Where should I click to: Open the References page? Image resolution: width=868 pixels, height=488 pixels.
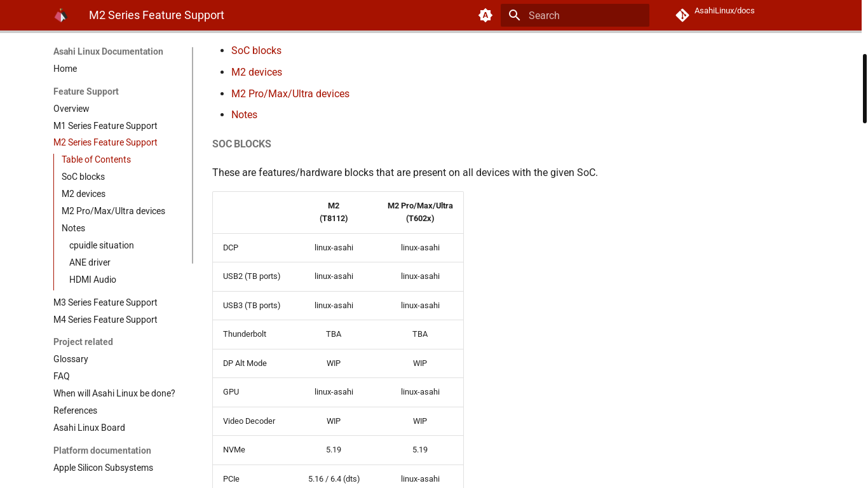point(75,410)
